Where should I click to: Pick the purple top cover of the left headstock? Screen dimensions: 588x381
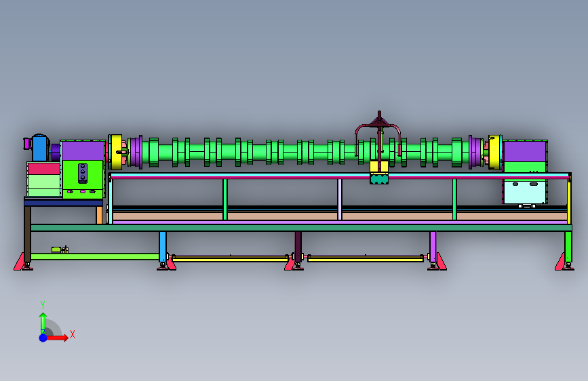click(83, 151)
